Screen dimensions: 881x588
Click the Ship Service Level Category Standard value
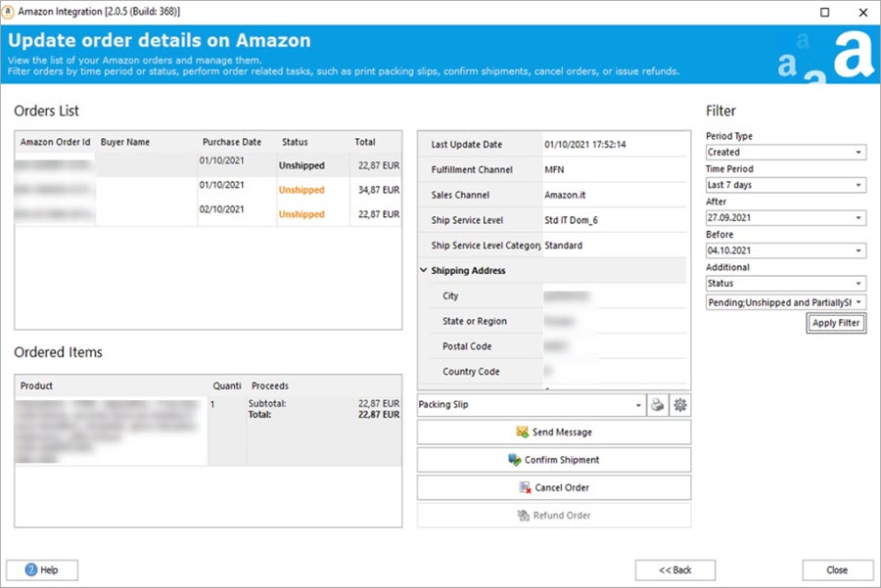tap(563, 246)
